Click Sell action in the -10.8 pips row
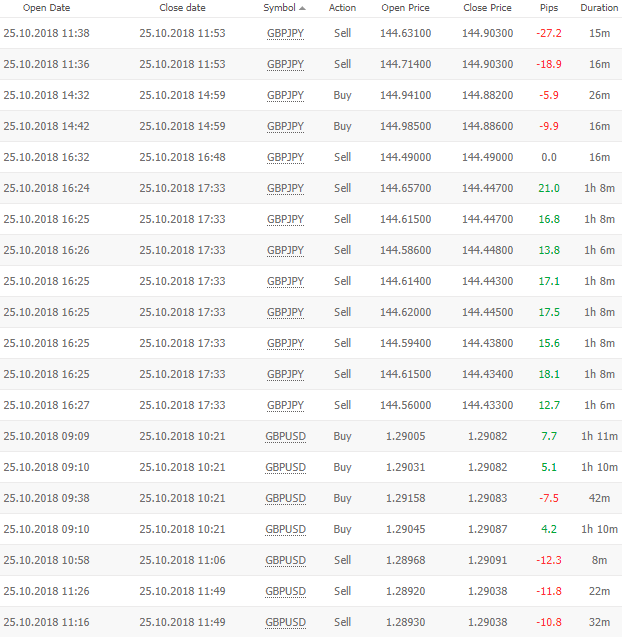Screen dimensions: 622x637 pos(342,622)
